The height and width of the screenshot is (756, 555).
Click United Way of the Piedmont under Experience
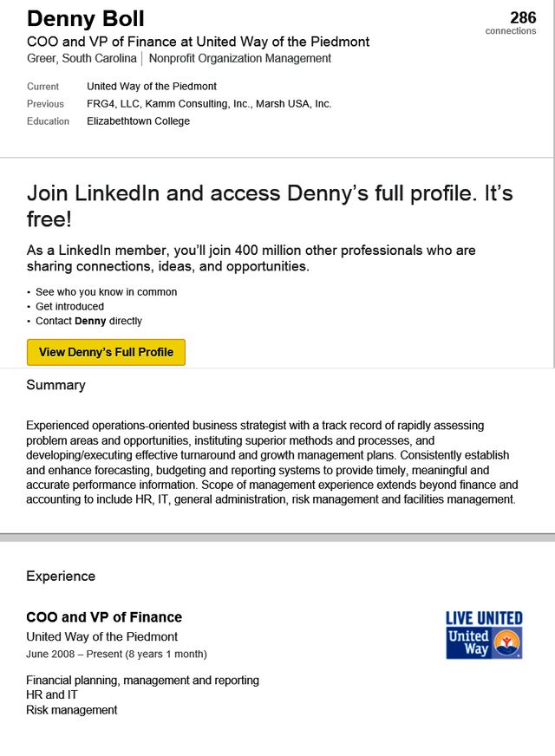pyautogui.click(x=102, y=637)
